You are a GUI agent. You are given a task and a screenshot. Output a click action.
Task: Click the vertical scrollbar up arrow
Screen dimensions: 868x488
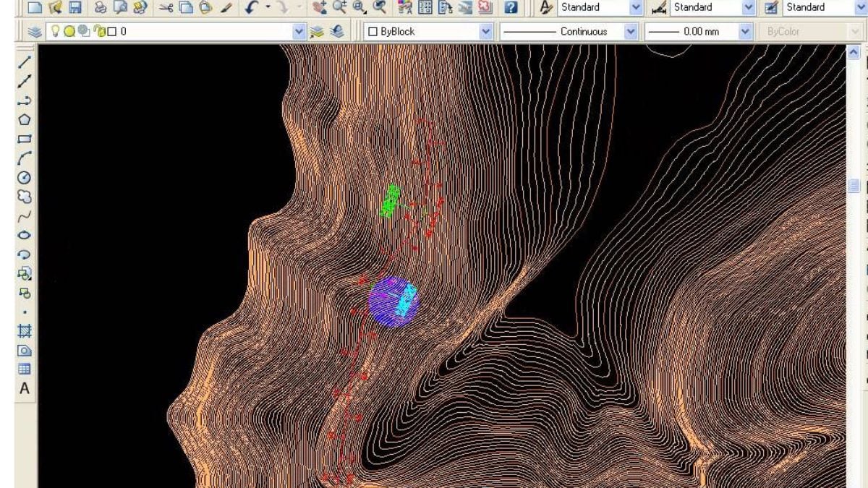coord(853,52)
